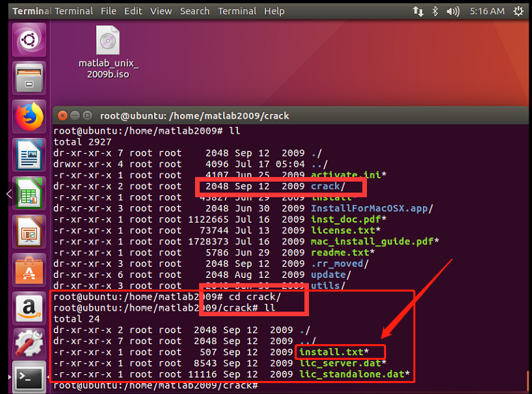The image size is (532, 394).
Task: Click the utils/ directory entry
Action: 328,285
